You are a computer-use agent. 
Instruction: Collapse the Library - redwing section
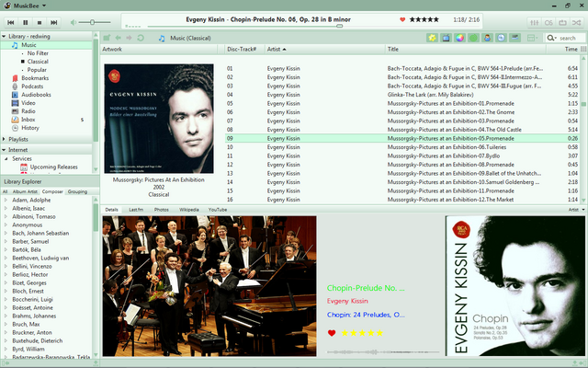pyautogui.click(x=4, y=37)
